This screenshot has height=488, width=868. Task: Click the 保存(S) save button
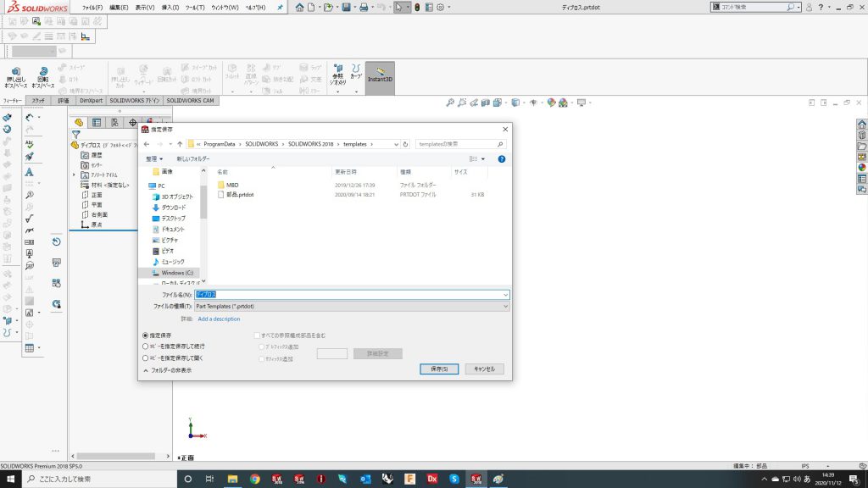tap(439, 369)
